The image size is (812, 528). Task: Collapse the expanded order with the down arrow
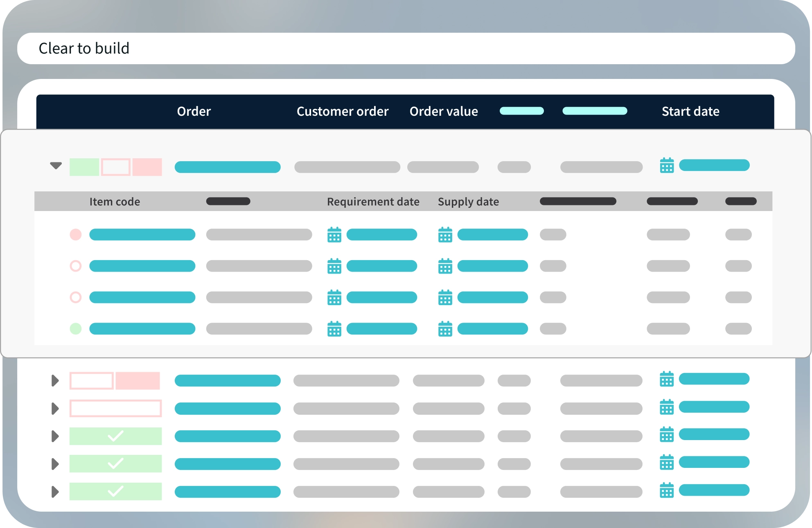pos(56,166)
